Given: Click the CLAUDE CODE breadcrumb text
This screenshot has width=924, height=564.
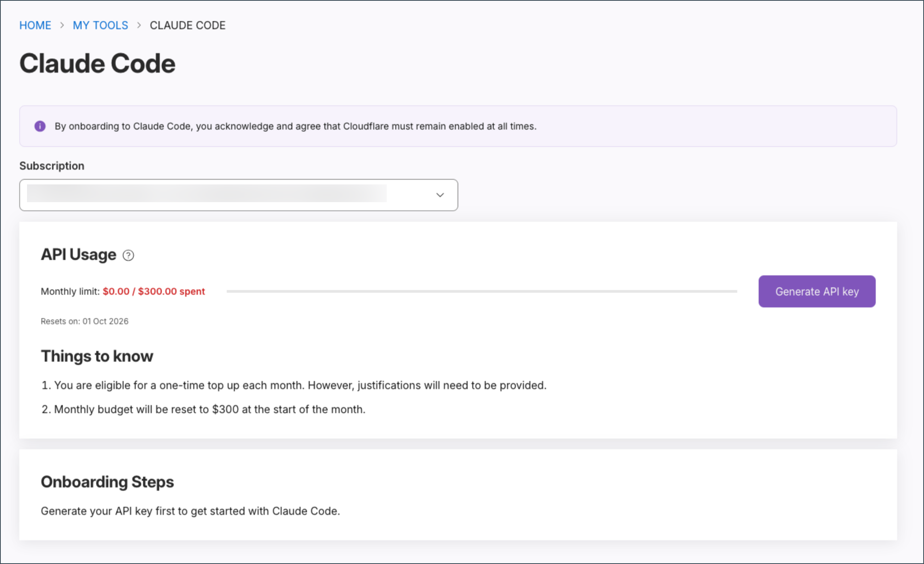Looking at the screenshot, I should click(188, 25).
